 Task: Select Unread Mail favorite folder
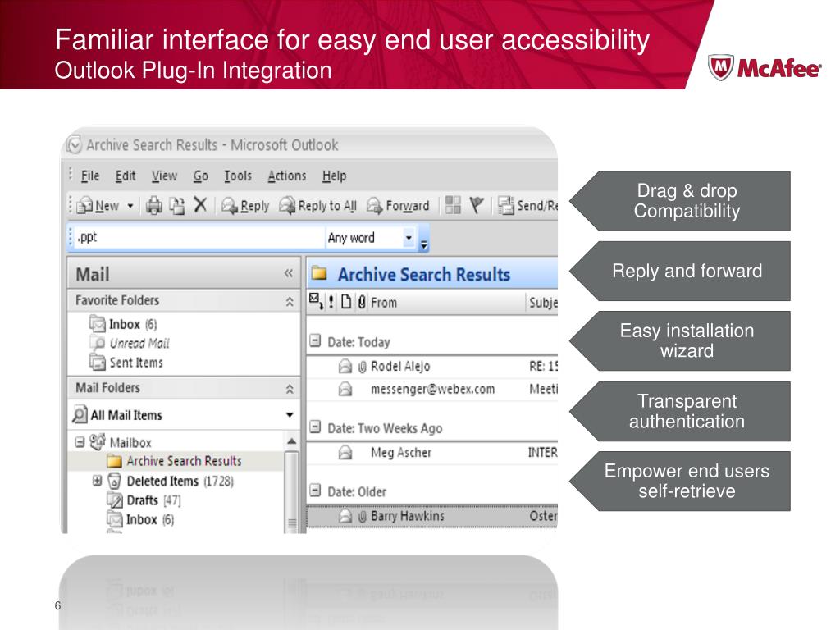point(130,344)
